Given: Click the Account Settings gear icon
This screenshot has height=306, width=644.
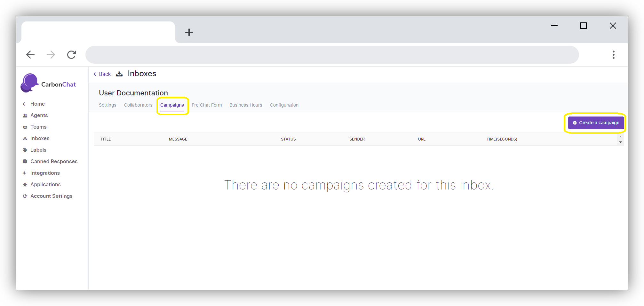Looking at the screenshot, I should coord(25,196).
